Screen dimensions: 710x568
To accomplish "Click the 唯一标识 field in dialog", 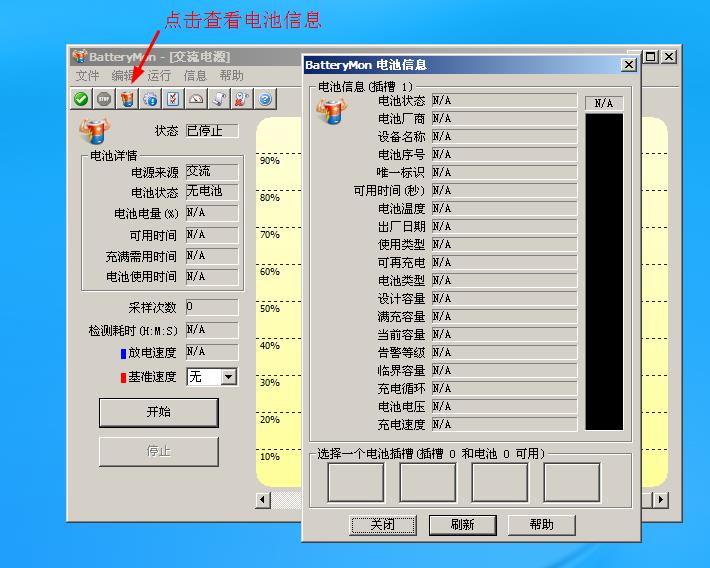I will coord(504,173).
